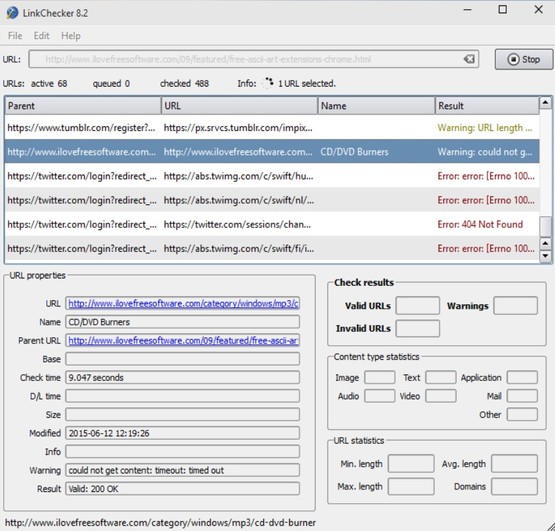Sort results by Result column header
This screenshot has height=531, width=555.
[487, 106]
